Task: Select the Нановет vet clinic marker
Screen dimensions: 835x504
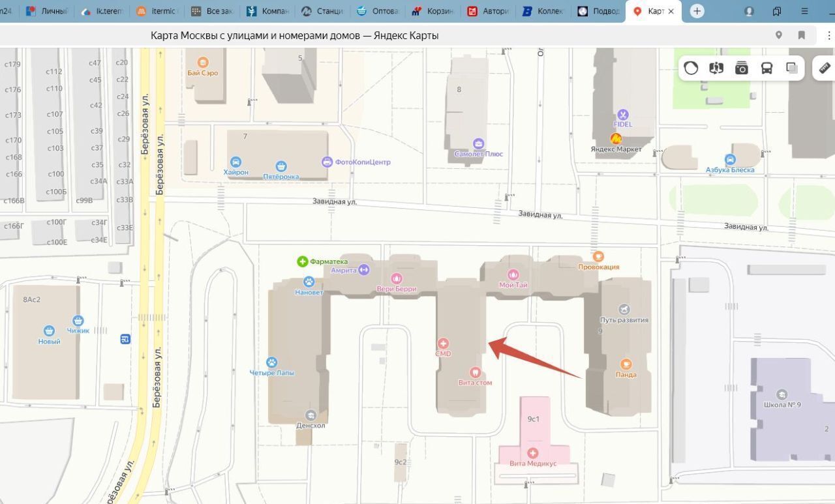Action: [x=309, y=282]
